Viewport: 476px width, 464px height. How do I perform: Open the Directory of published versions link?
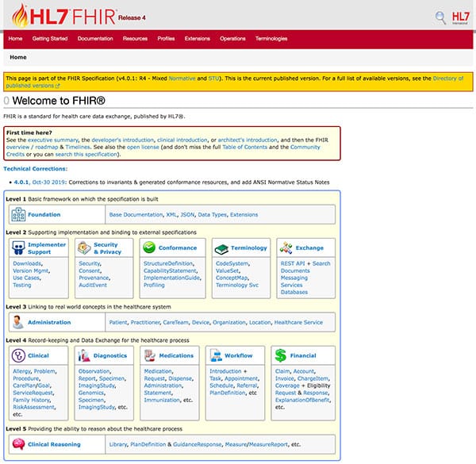447,79
